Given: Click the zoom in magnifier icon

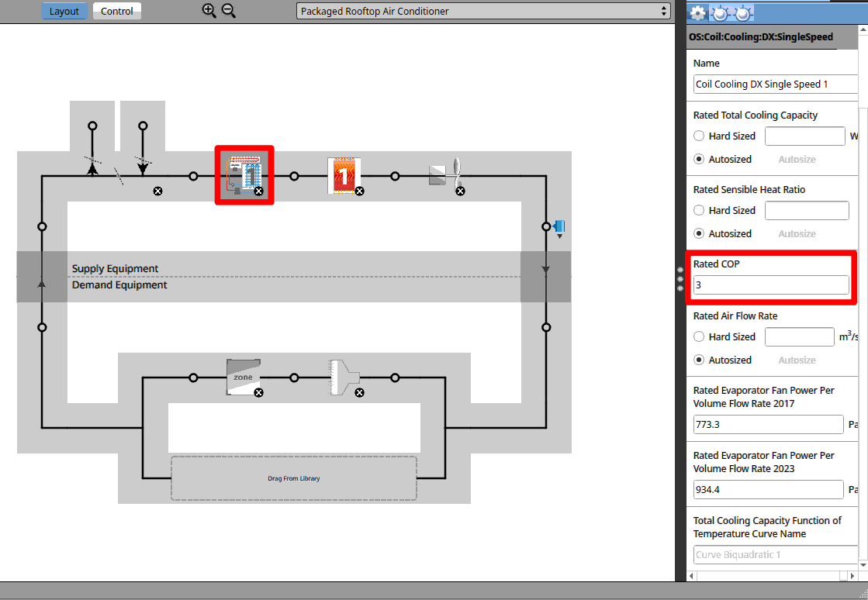Looking at the screenshot, I should [x=209, y=11].
